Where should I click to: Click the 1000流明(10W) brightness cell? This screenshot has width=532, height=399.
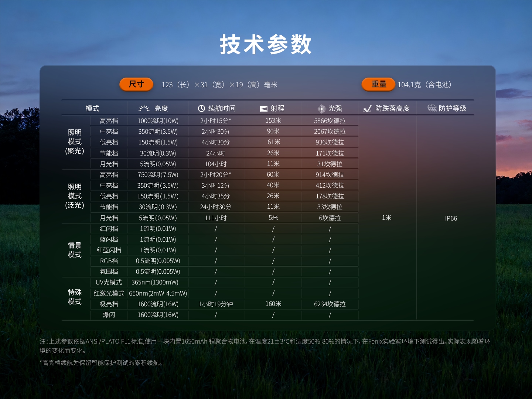[158, 121]
